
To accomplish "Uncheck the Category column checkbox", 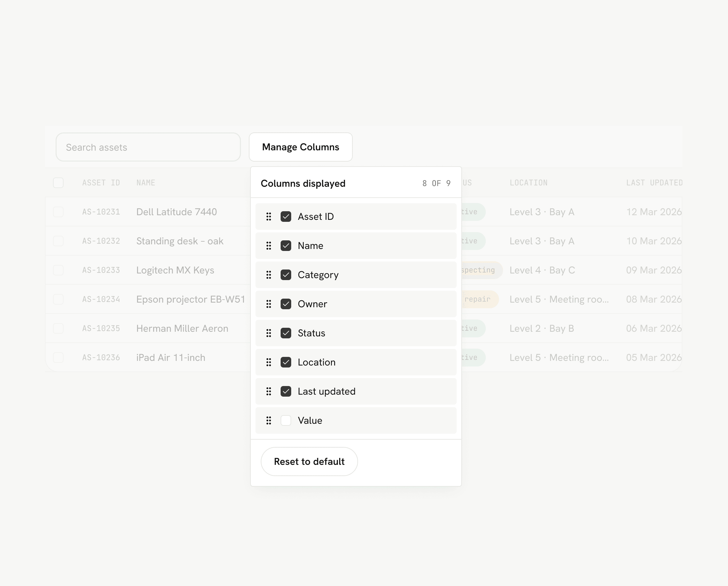I will coord(286,275).
